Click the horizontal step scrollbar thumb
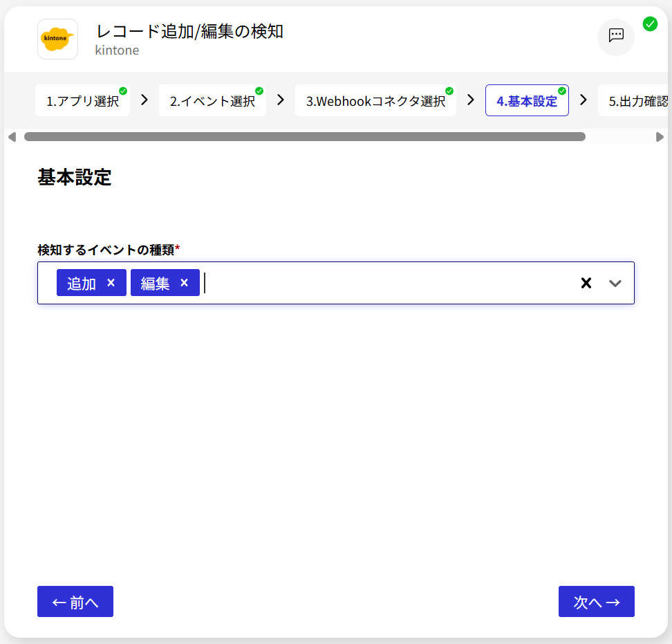The width and height of the screenshot is (672, 644). click(x=304, y=137)
